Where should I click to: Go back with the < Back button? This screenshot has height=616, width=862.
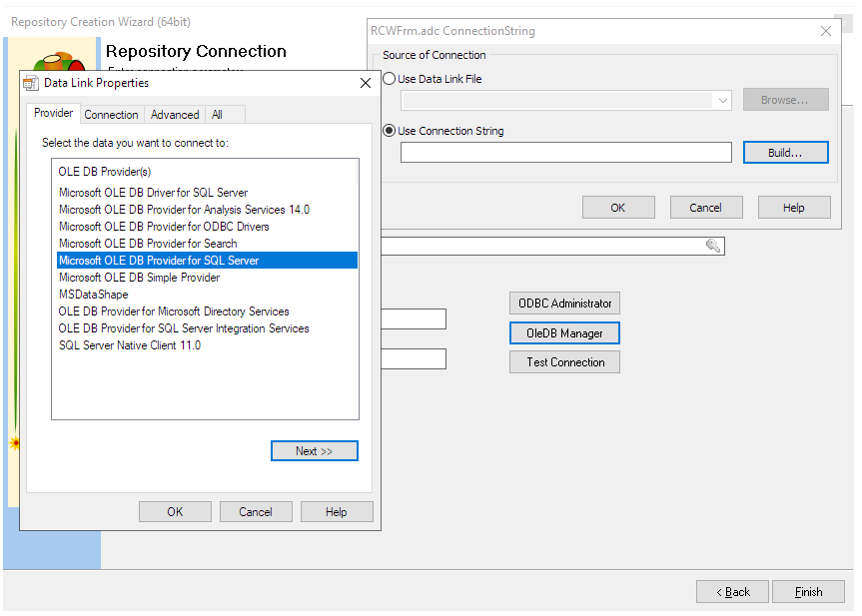coord(732,592)
